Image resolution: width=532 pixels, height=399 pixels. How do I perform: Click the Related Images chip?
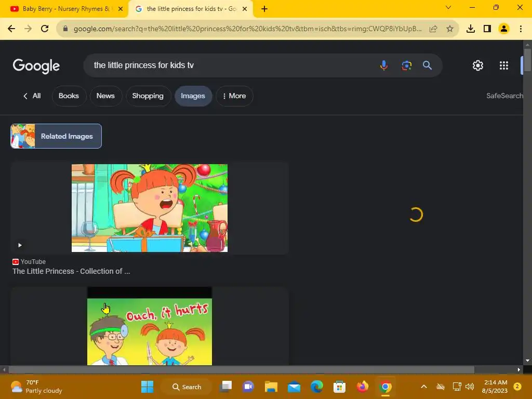56,136
